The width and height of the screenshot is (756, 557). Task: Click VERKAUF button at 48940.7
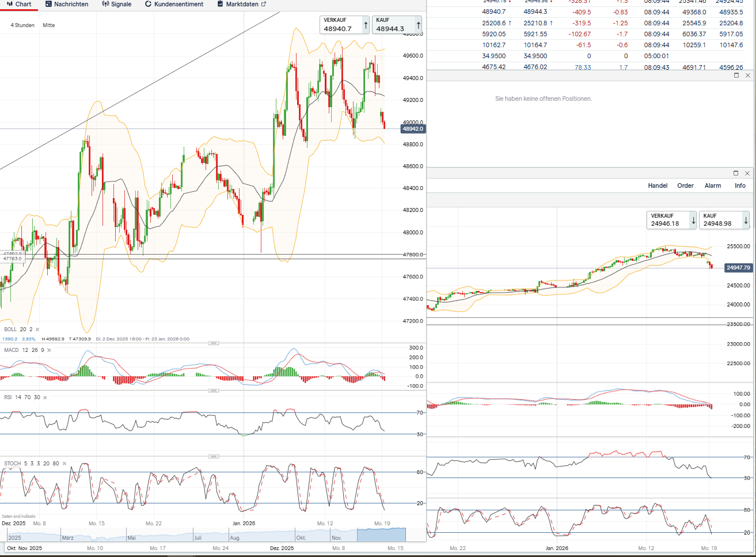[344, 25]
